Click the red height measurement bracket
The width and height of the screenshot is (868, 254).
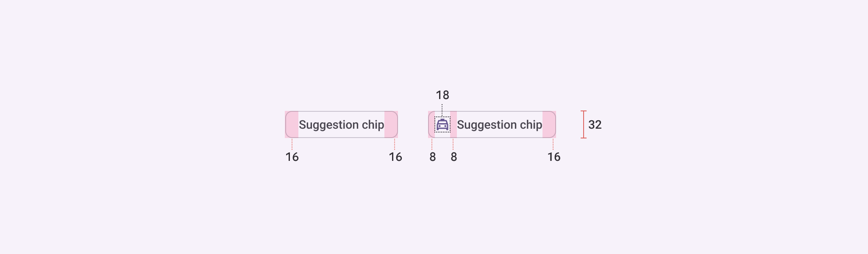pyautogui.click(x=584, y=124)
